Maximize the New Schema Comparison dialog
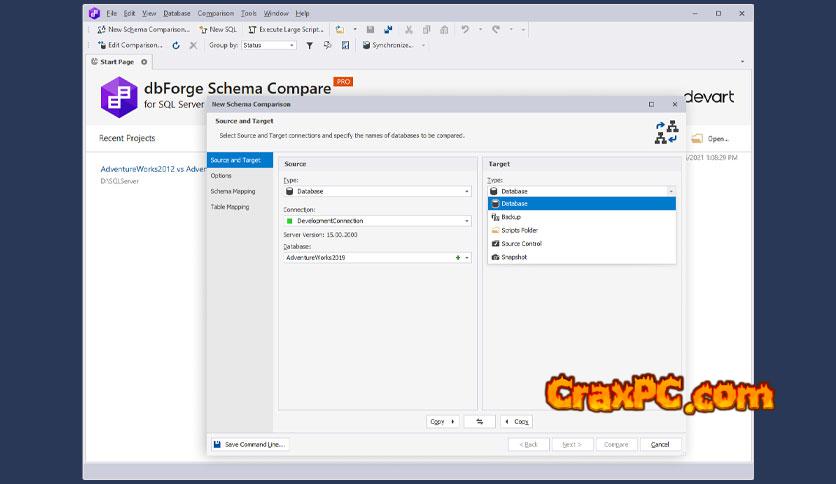 pos(651,104)
